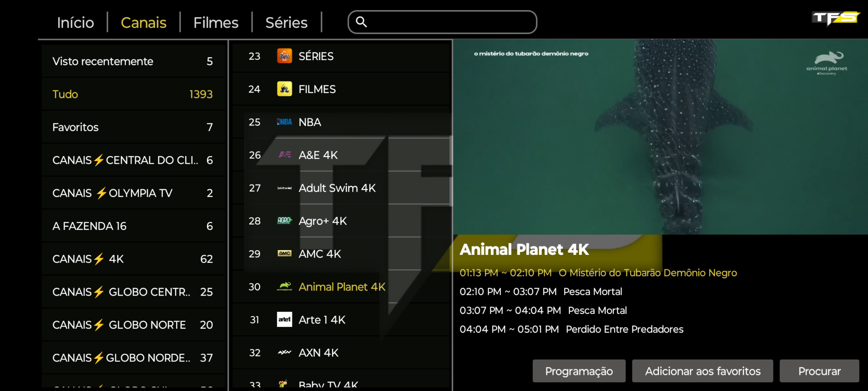Click the NBA channel logo

click(284, 122)
